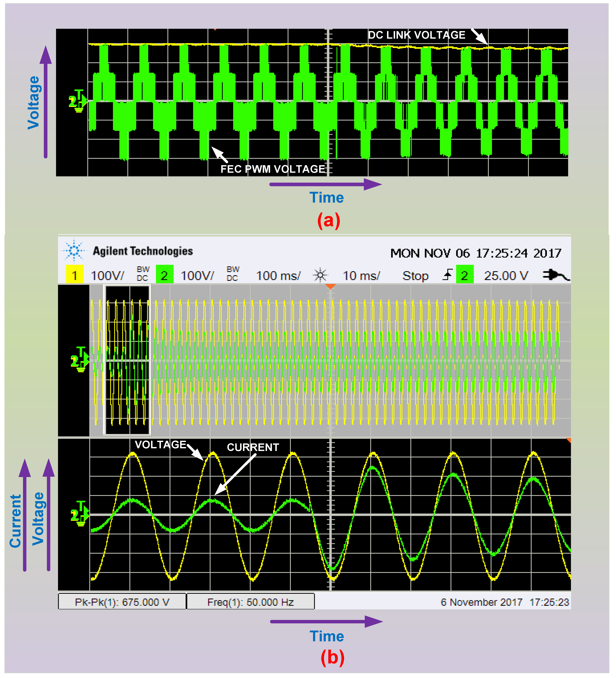Click the channel 1 BW DC coupling label

tap(143, 274)
